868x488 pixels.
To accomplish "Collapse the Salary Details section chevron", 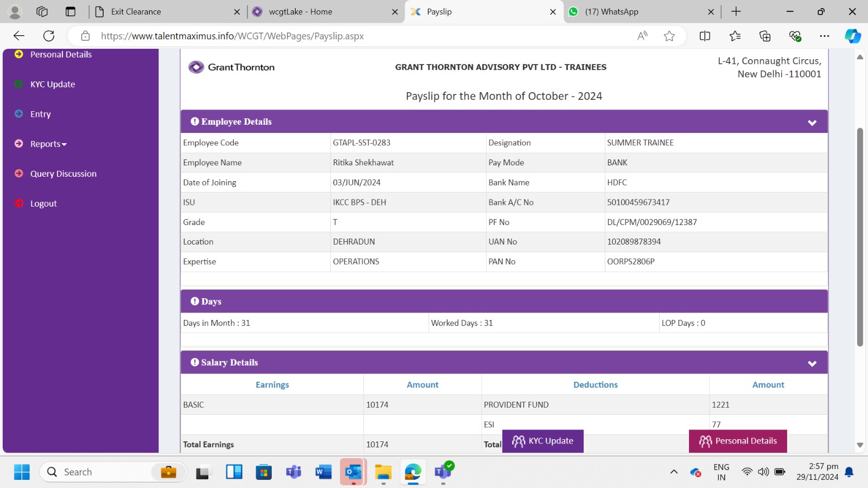I will [x=812, y=363].
